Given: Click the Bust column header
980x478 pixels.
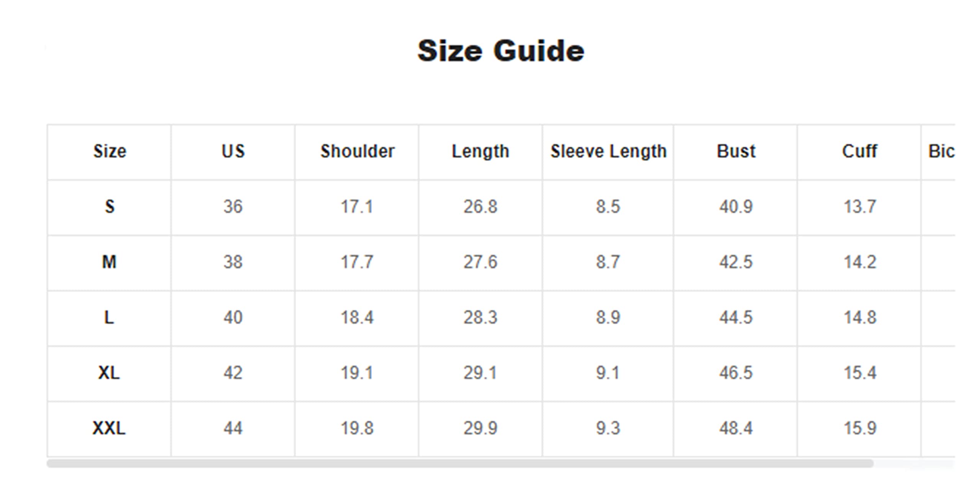Looking at the screenshot, I should (x=736, y=151).
